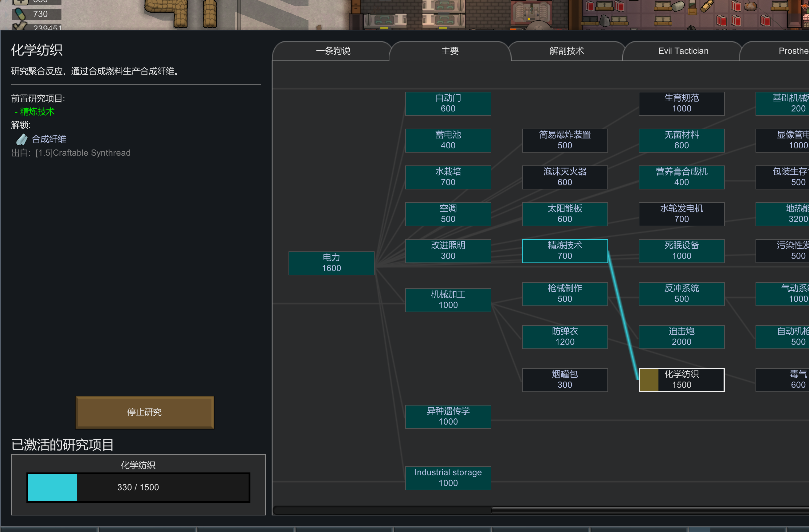Viewport: 809px width, 532px height.
Task: Select the 太阳能板 600 research node
Action: [565, 214]
